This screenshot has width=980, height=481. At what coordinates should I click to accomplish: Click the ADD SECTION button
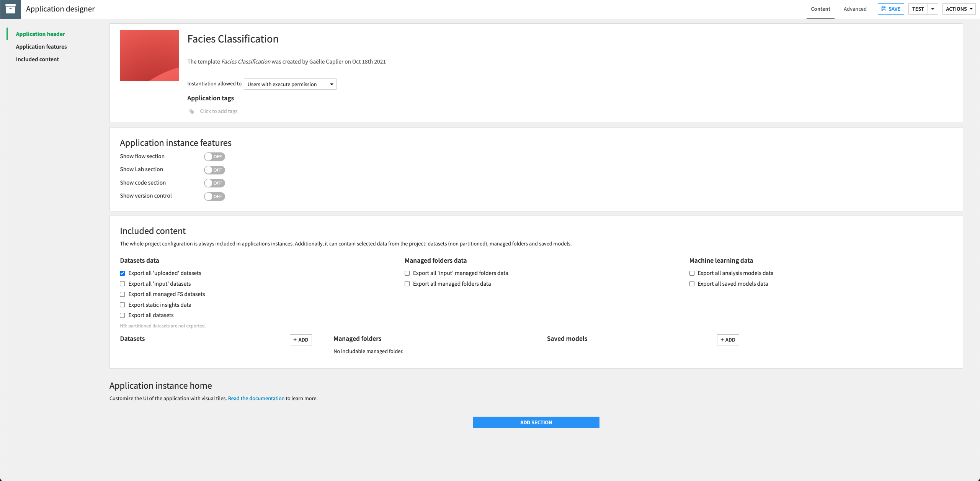click(536, 422)
